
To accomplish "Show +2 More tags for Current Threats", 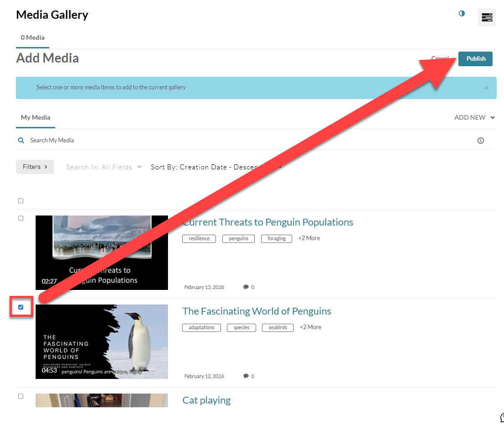I will coord(309,238).
